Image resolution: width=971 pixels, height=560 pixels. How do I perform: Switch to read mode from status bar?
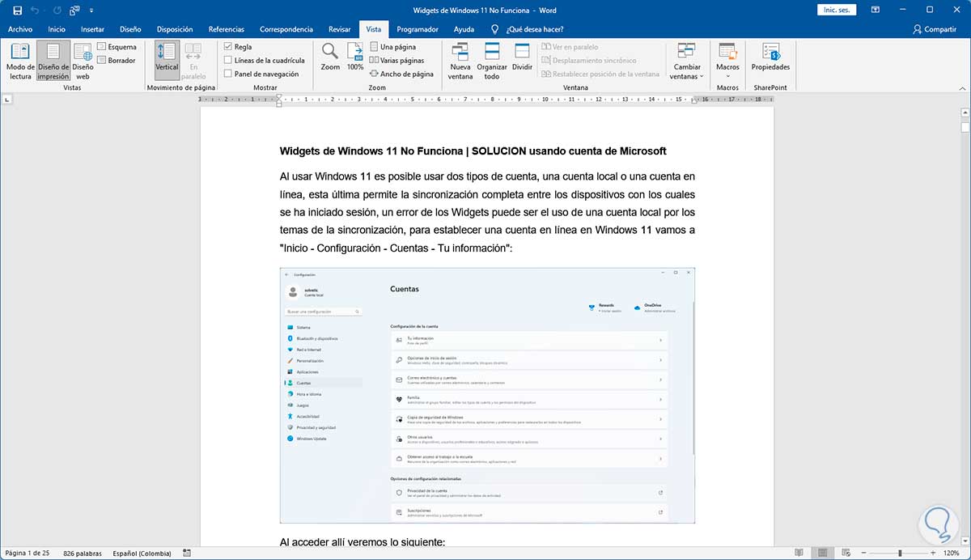[799, 553]
